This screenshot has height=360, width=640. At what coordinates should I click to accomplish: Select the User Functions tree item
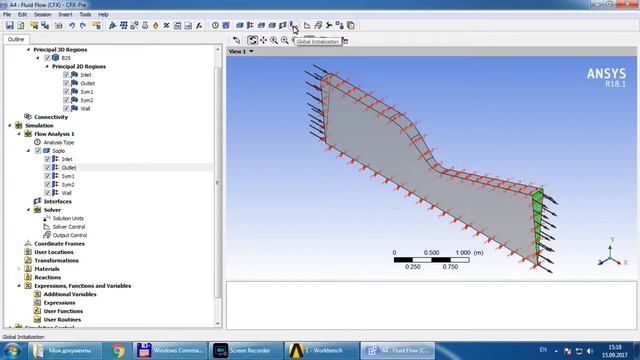point(63,311)
